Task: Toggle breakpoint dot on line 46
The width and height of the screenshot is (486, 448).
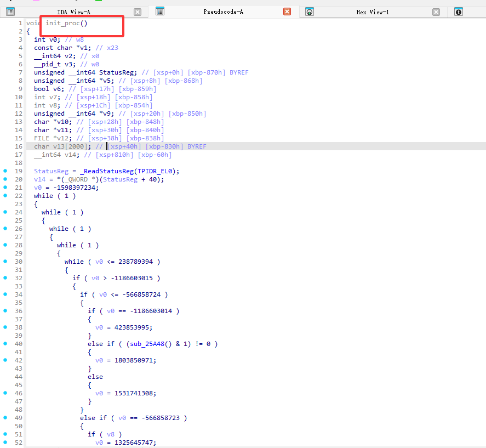Action: point(5,393)
